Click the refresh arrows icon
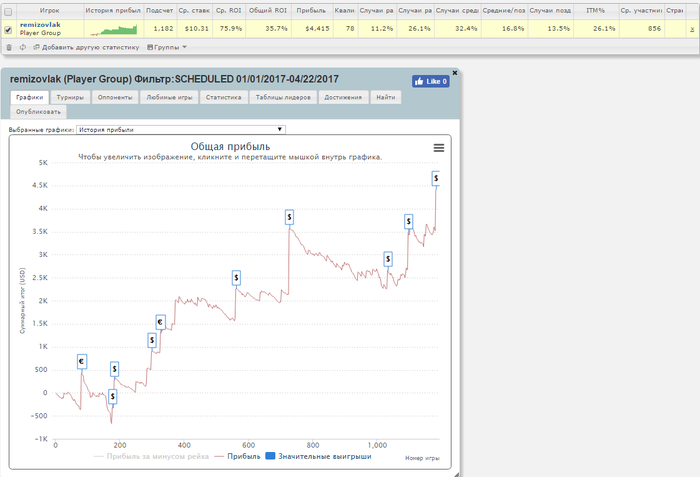Image resolution: width=700 pixels, height=477 pixels. point(22,47)
